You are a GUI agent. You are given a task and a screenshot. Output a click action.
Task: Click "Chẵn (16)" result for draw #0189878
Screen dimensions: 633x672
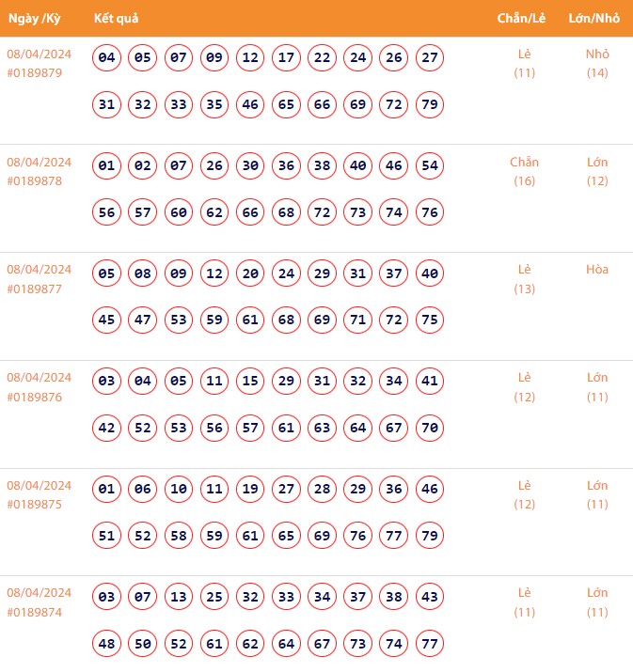(524, 171)
